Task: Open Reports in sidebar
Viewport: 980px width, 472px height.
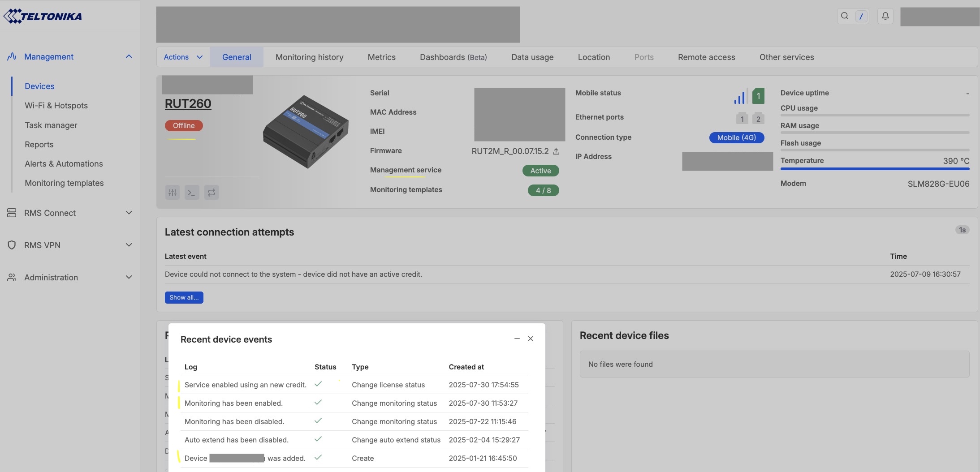Action: 39,144
